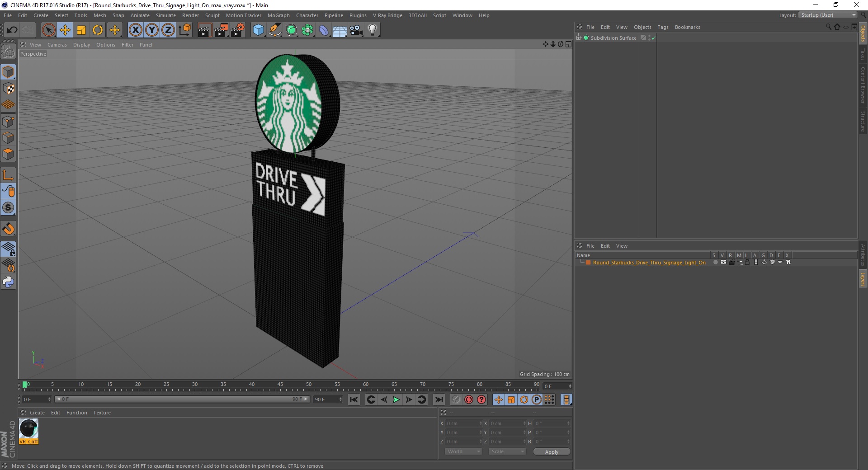Step the end frame 90 F stepper
This screenshot has width=868, height=470.
[340, 399]
